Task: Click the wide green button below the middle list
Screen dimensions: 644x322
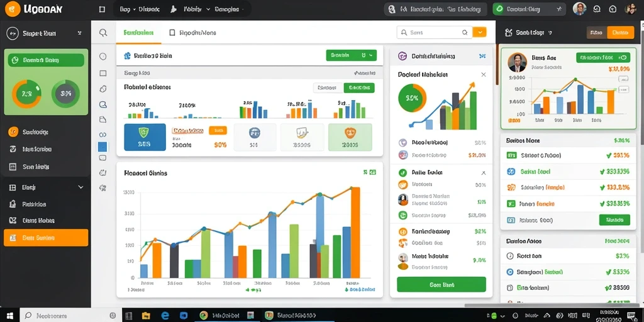Action: point(441,284)
